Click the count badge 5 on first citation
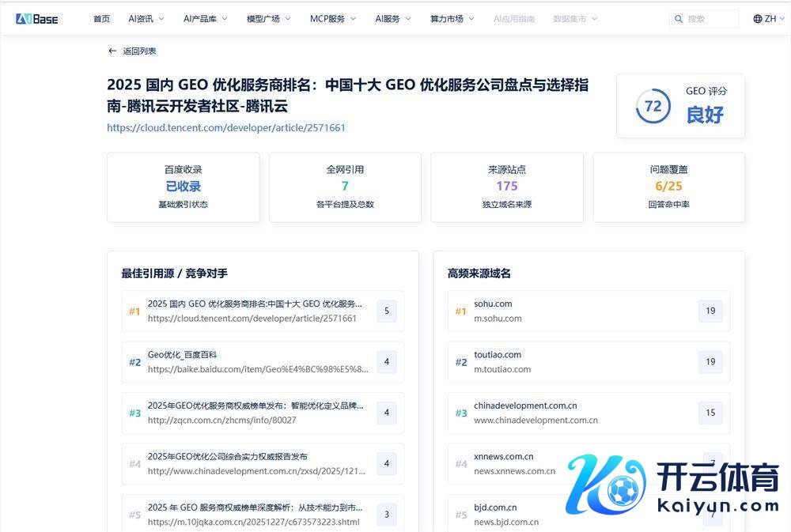The image size is (791, 532). click(386, 311)
